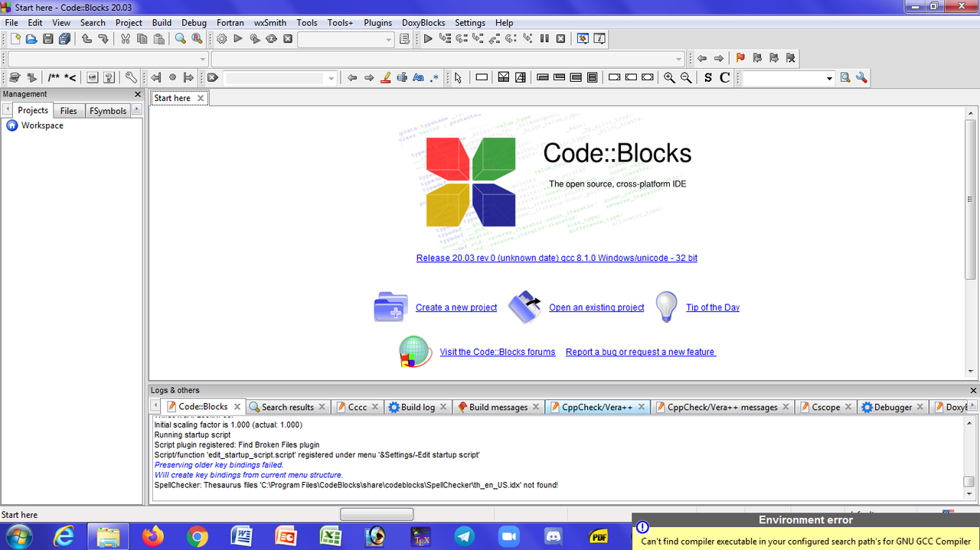The width and height of the screenshot is (980, 550).
Task: Open Firefox from the taskbar
Action: click(x=153, y=536)
